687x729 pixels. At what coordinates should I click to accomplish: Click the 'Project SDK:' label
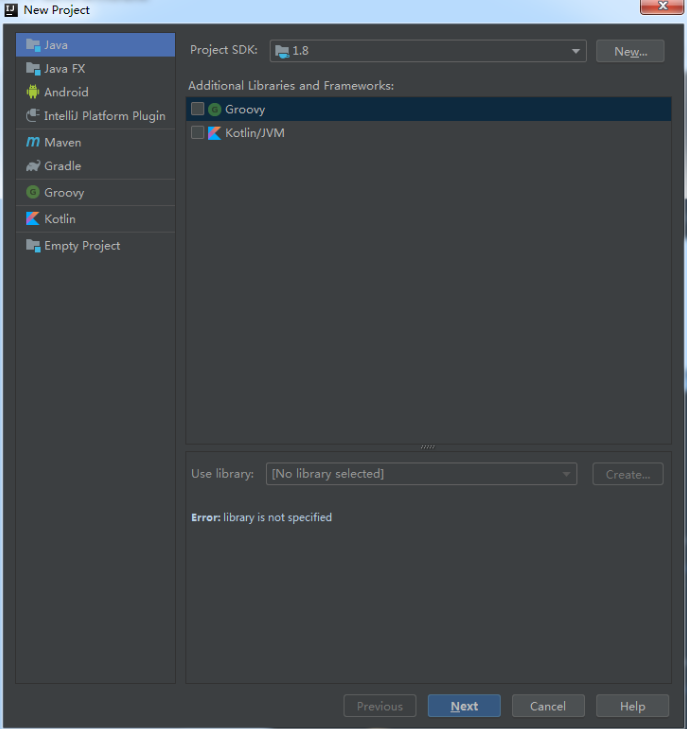224,50
